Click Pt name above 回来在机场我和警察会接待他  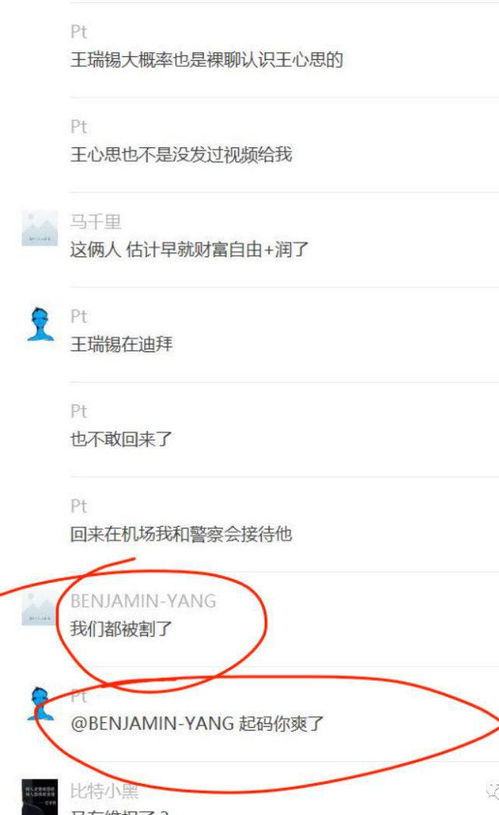tap(78, 506)
